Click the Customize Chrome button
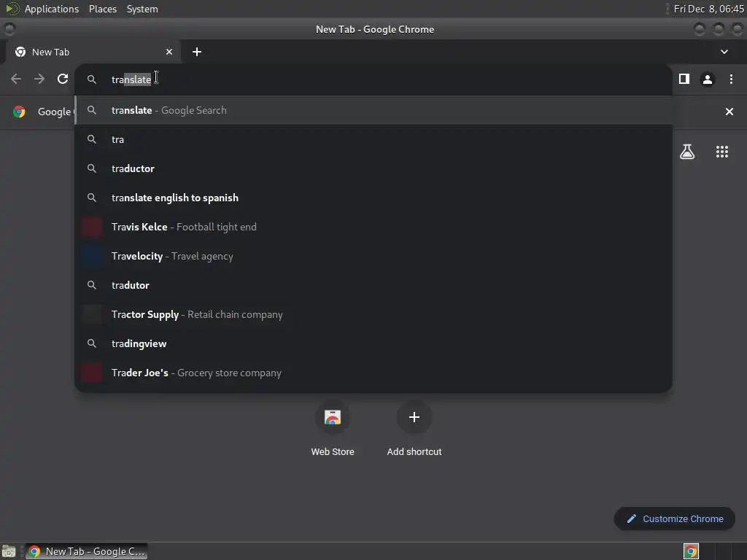The height and width of the screenshot is (560, 747). point(675,518)
